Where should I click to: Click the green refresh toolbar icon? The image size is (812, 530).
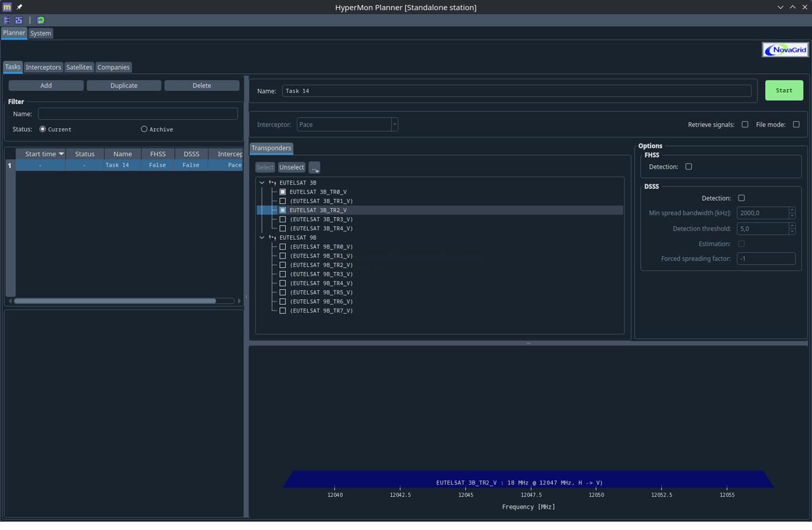click(41, 20)
